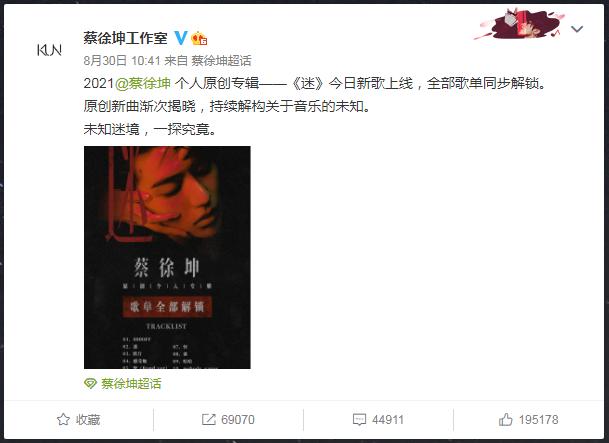Click the 195178 like count
This screenshot has width=609, height=443.
(x=538, y=420)
